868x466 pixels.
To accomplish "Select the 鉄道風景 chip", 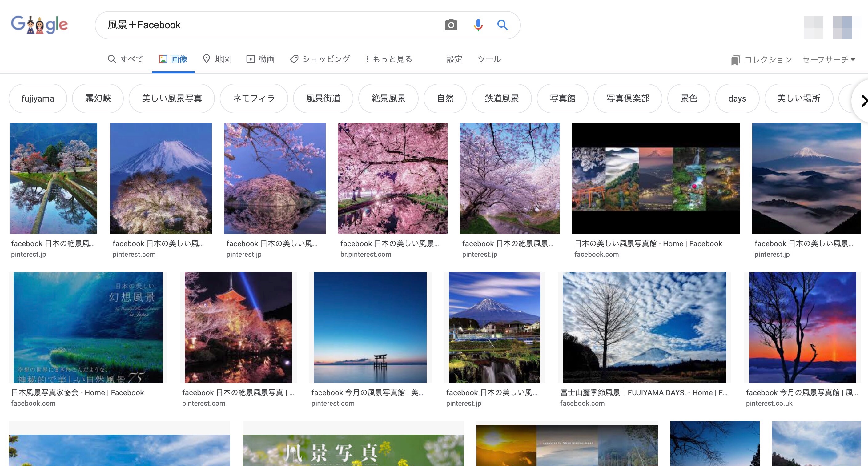I will tap(502, 98).
